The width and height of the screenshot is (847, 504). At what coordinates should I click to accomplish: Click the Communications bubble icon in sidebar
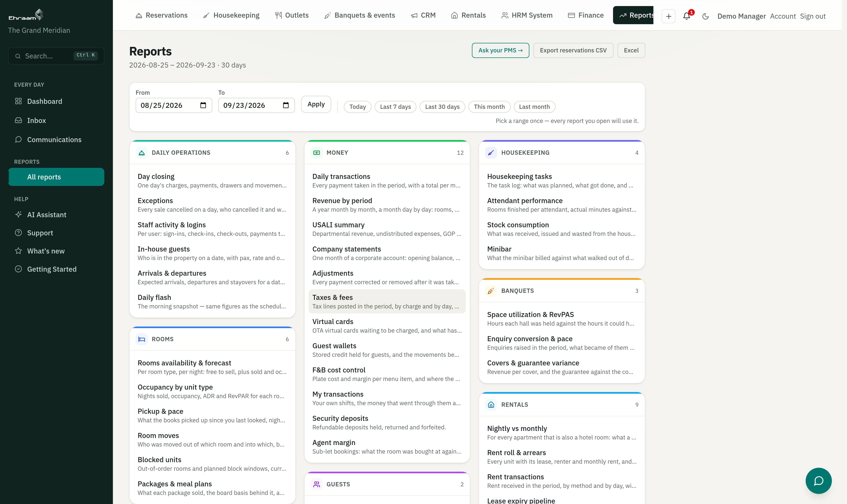pyautogui.click(x=18, y=140)
